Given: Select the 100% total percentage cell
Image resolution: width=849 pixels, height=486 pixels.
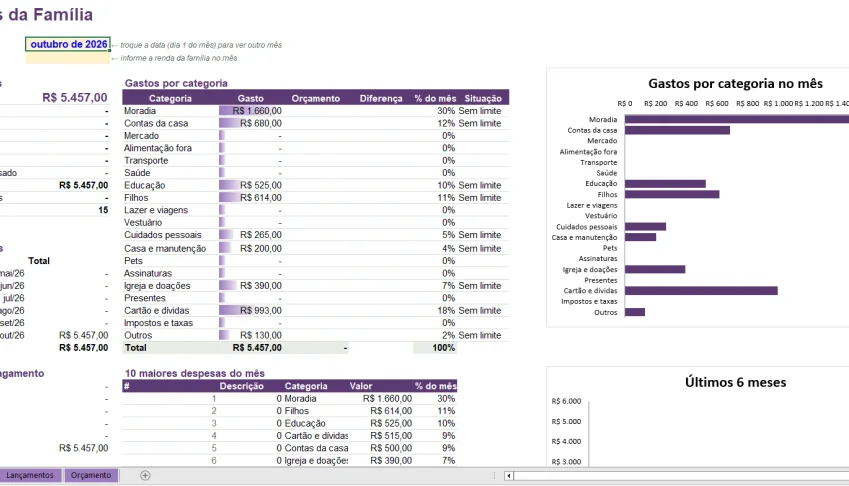Looking at the screenshot, I should tap(435, 348).
